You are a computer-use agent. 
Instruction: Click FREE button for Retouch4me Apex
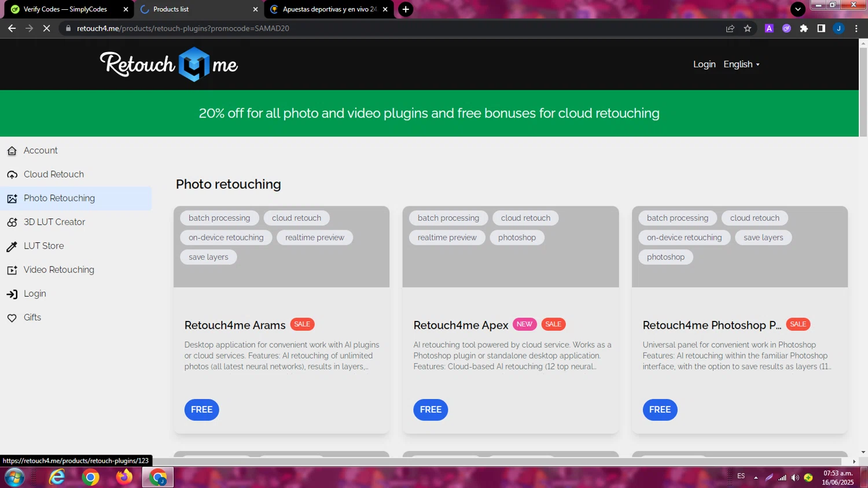click(x=431, y=409)
